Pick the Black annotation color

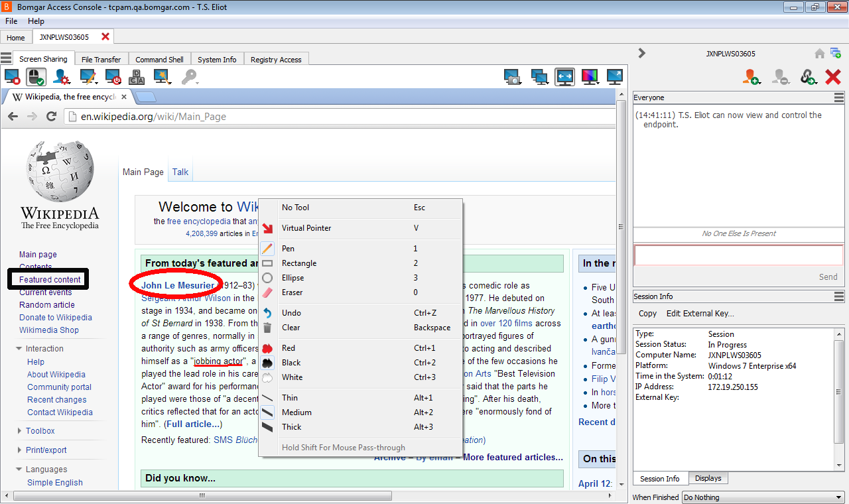pos(360,363)
